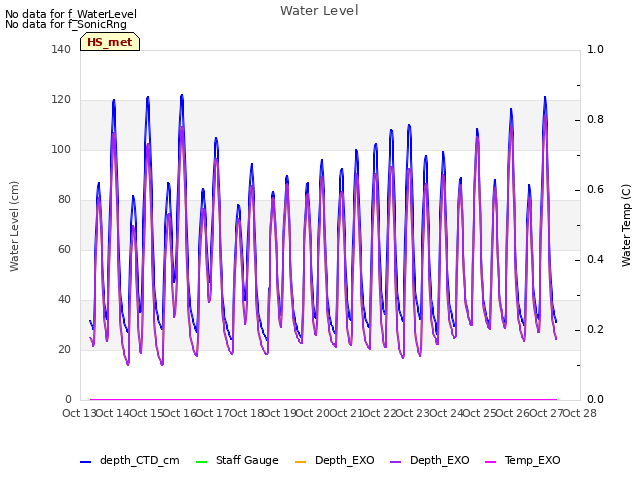Toggle the Staff Gauge legend entry
Viewport: 640px width, 480px height.
[237, 460]
